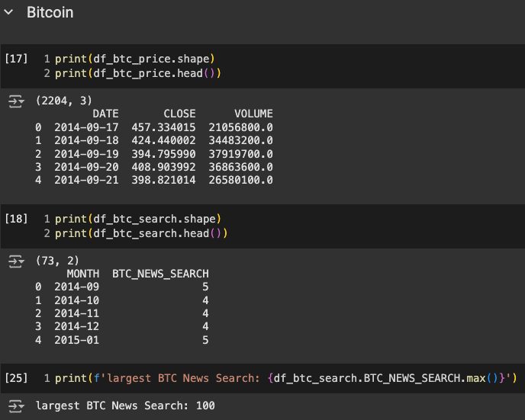Click the BTC_NEWS_SEARCH column header
The image size is (525, 420).
pyautogui.click(x=160, y=274)
